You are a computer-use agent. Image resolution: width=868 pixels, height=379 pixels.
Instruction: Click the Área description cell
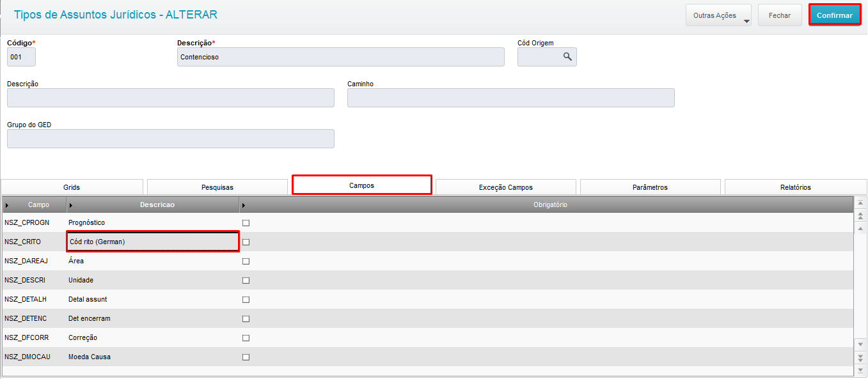(153, 261)
